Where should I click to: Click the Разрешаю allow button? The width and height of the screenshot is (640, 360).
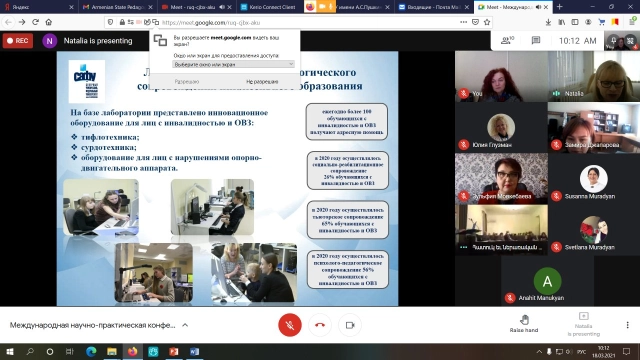tap(187, 82)
